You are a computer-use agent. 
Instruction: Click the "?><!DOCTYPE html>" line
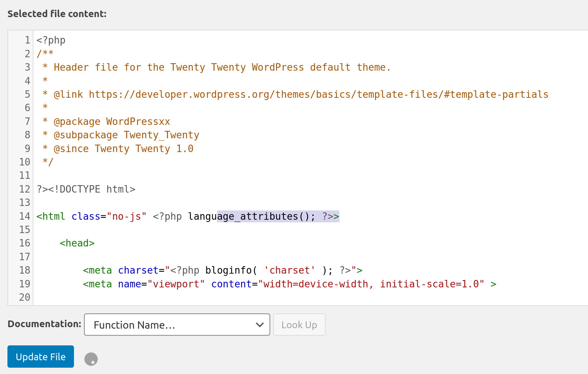tap(86, 189)
